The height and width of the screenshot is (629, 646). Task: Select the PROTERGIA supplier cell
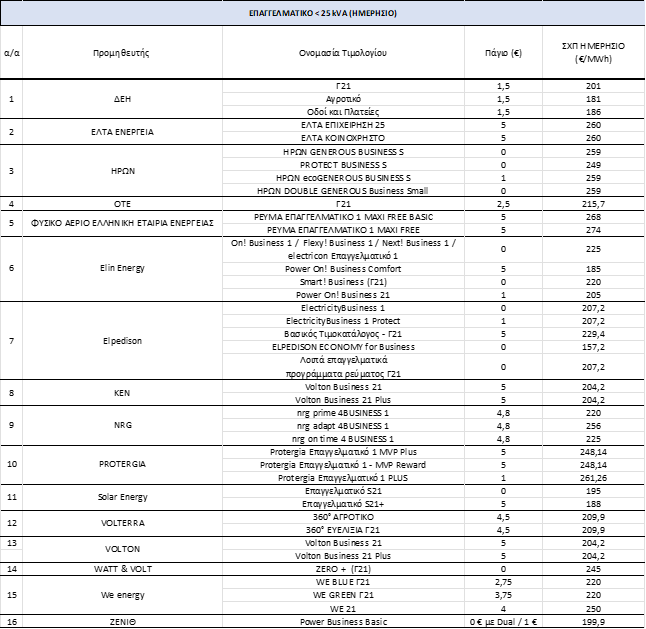pos(122,464)
